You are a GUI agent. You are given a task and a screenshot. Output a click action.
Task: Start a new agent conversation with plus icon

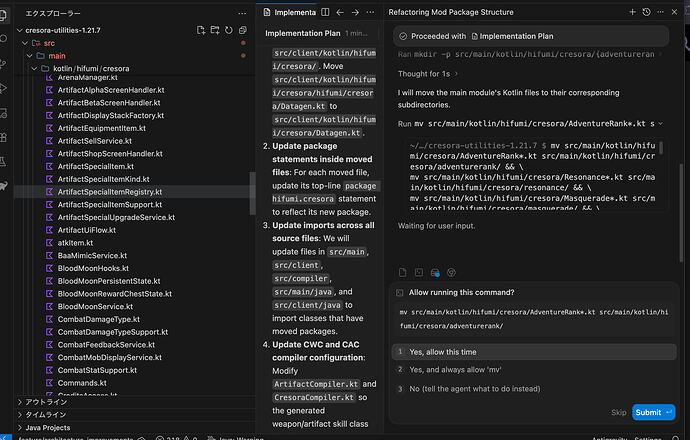pyautogui.click(x=632, y=12)
